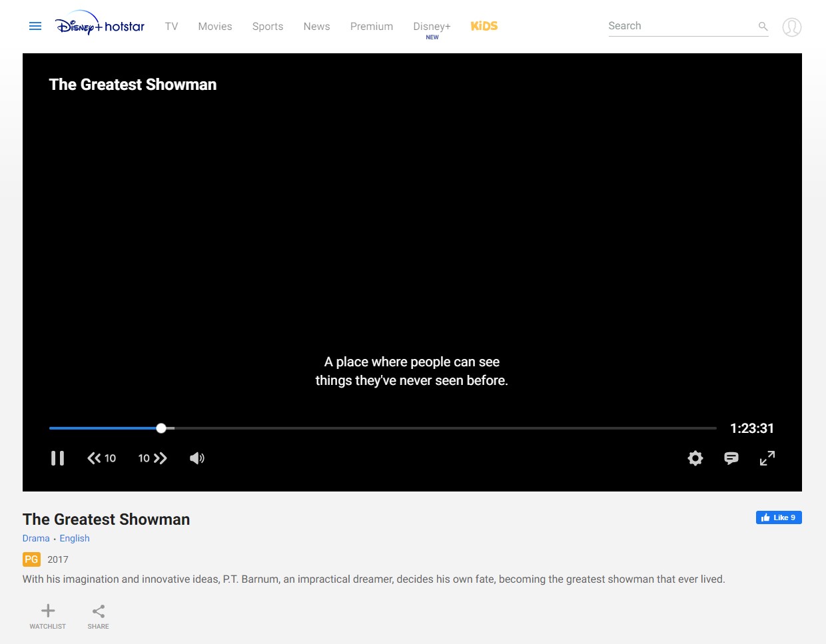This screenshot has width=826, height=644.
Task: Click the subtitle caption text
Action: (412, 371)
